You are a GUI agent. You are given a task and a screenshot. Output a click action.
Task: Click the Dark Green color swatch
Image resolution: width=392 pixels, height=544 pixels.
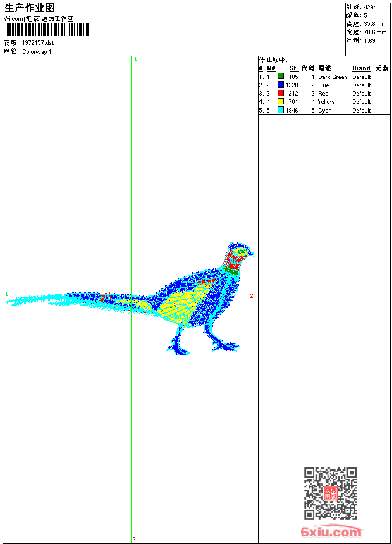(x=281, y=77)
